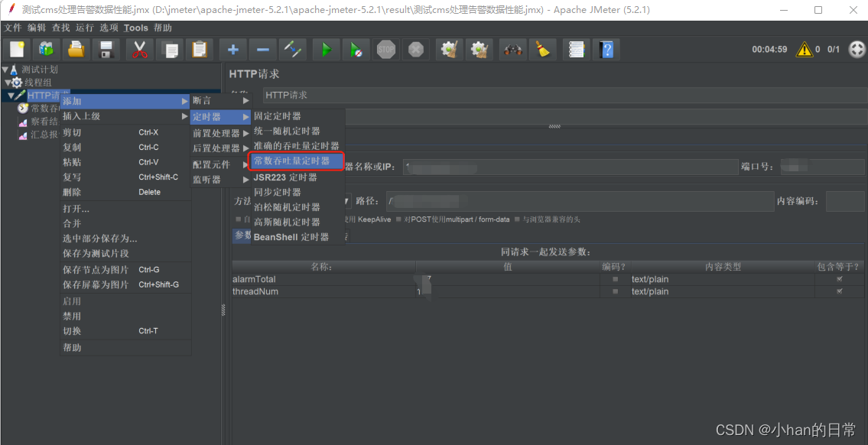Viewport: 868px width, 445px height.
Task: Click the Shutdown gray X icon
Action: tap(415, 50)
